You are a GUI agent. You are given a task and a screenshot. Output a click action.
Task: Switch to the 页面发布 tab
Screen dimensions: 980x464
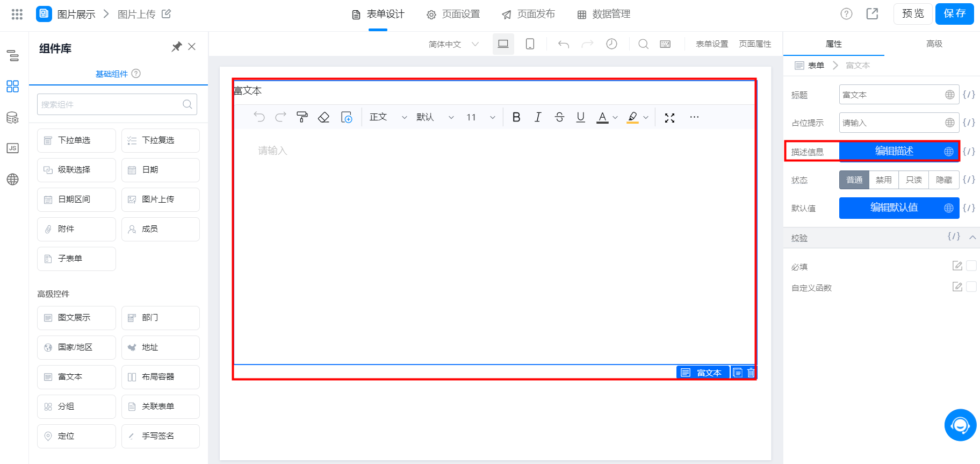528,15
